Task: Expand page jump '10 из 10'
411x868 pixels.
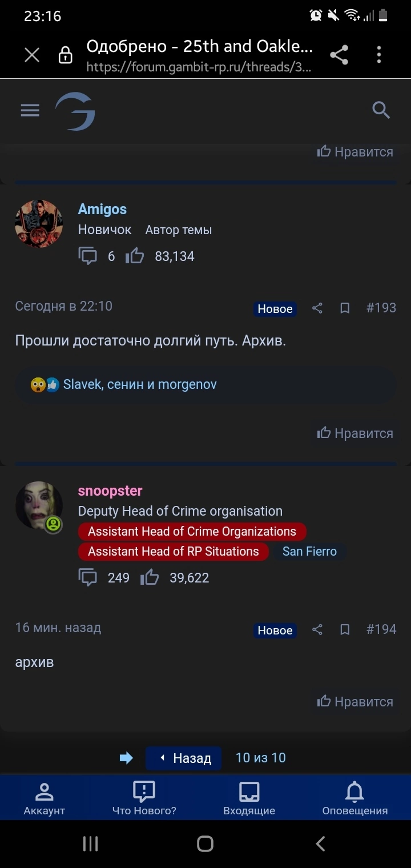Action: (x=261, y=758)
